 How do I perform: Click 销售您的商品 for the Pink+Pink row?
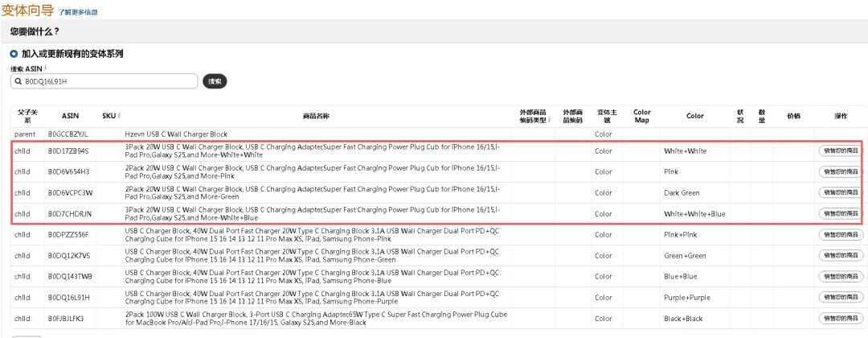click(841, 235)
